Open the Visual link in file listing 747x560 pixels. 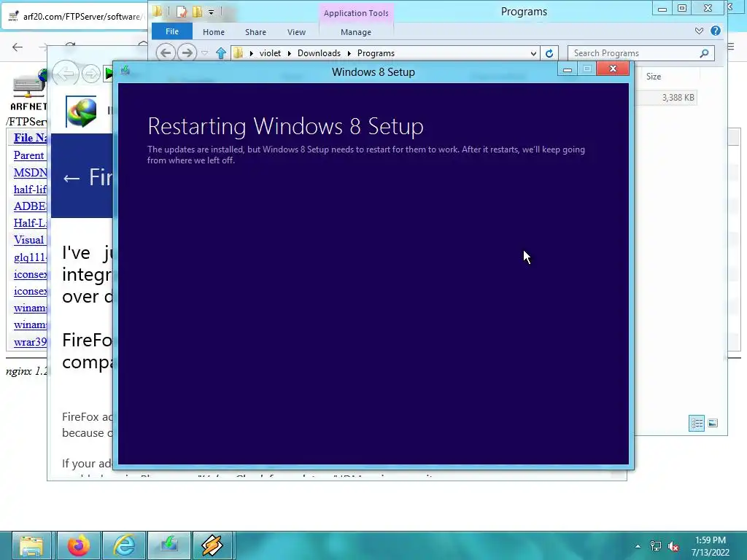pos(28,239)
